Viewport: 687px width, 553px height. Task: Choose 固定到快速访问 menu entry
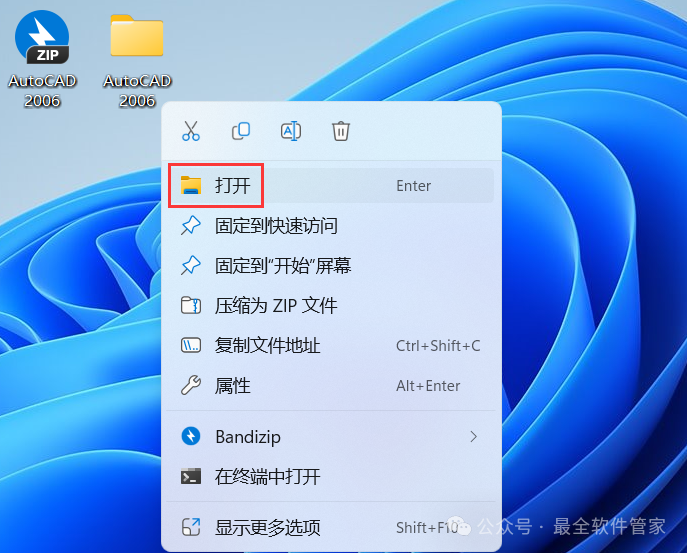331,226
